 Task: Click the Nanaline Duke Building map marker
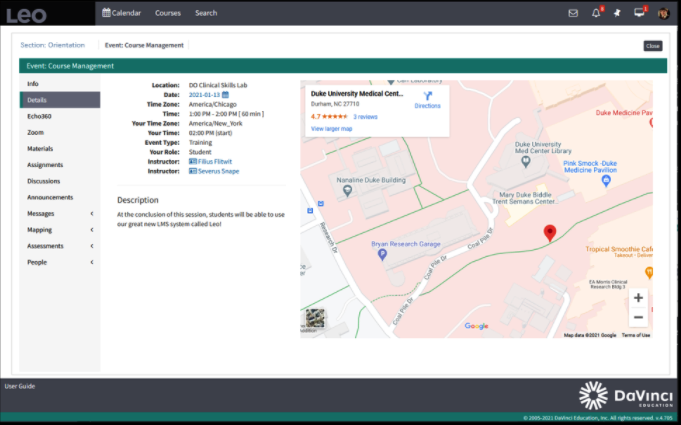click(347, 190)
